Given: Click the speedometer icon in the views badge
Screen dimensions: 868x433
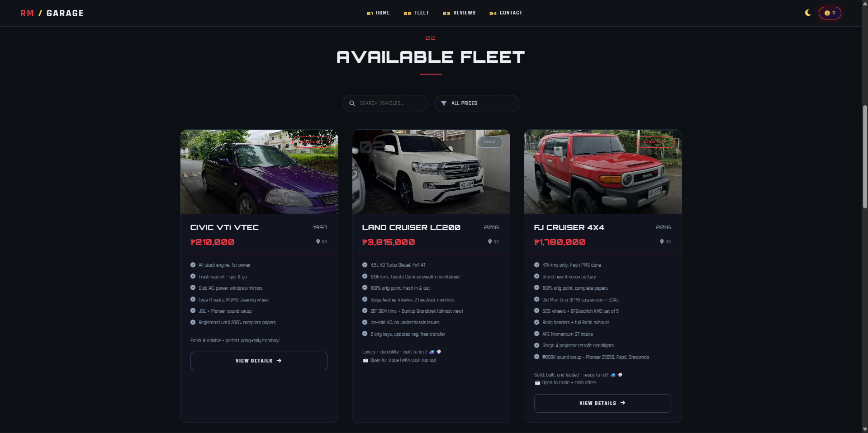Looking at the screenshot, I should click(x=826, y=13).
